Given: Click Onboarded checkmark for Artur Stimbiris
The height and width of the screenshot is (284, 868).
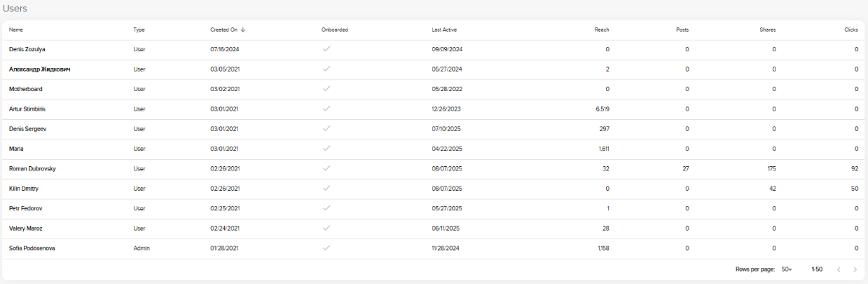Looking at the screenshot, I should point(326,108).
